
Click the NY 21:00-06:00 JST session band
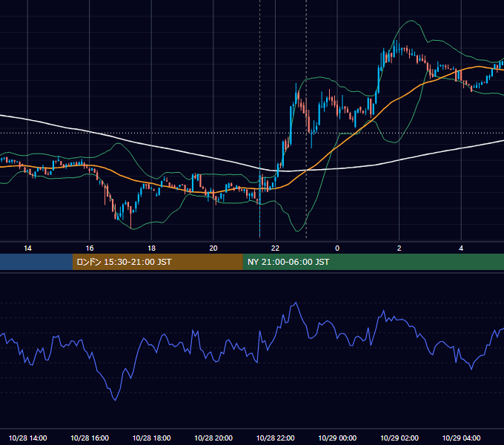[373, 262]
